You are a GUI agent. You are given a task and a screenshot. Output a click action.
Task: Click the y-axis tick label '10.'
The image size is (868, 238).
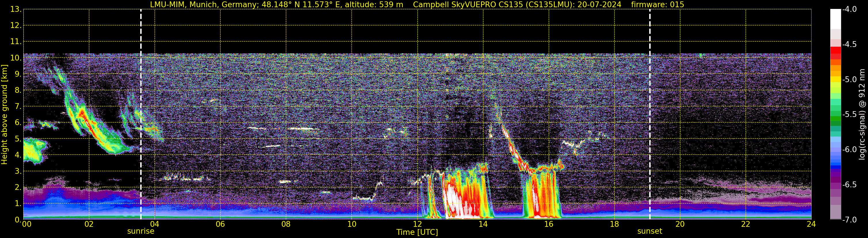(x=16, y=58)
